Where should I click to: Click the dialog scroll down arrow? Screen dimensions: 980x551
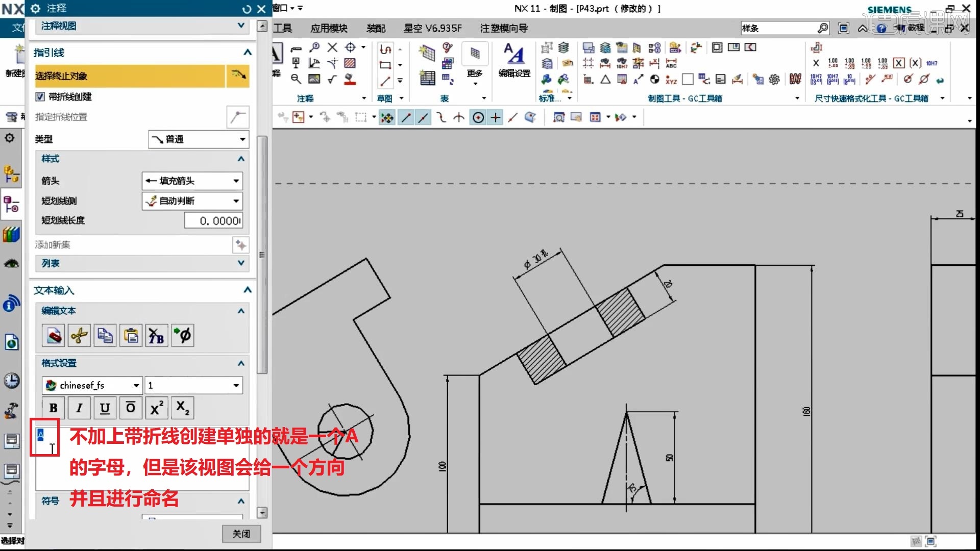[x=262, y=513]
